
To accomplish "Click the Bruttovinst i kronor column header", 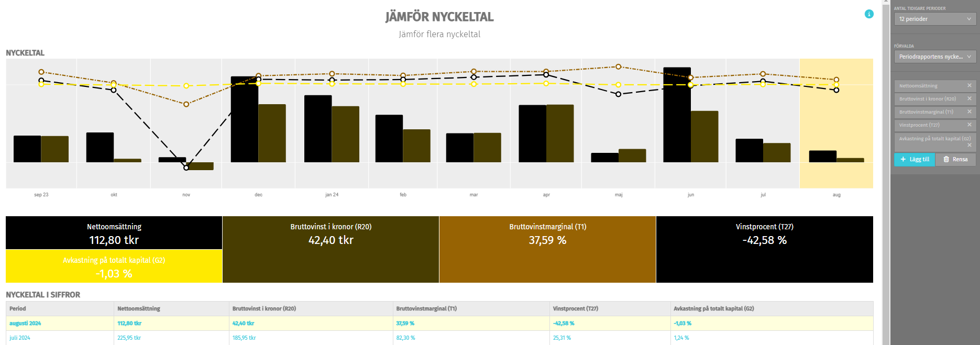I will [264, 308].
